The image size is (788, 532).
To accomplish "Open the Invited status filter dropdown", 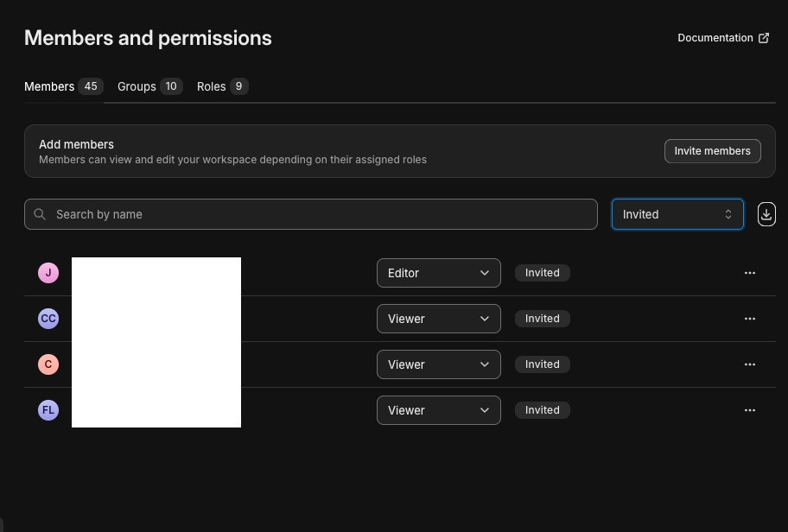I will click(677, 214).
